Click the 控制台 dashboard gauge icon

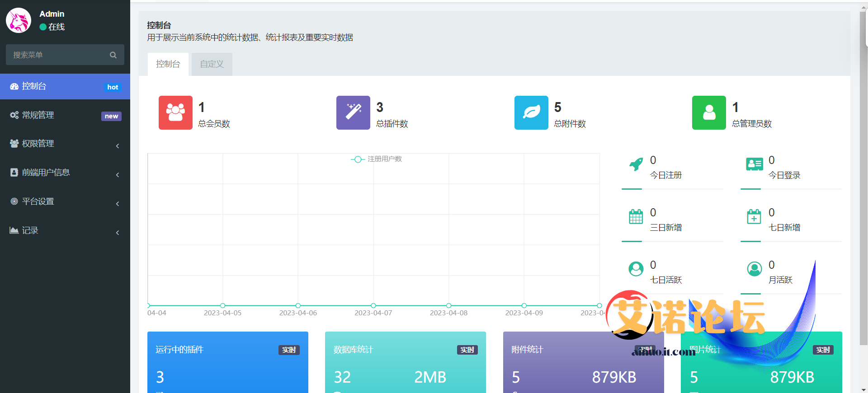point(14,86)
